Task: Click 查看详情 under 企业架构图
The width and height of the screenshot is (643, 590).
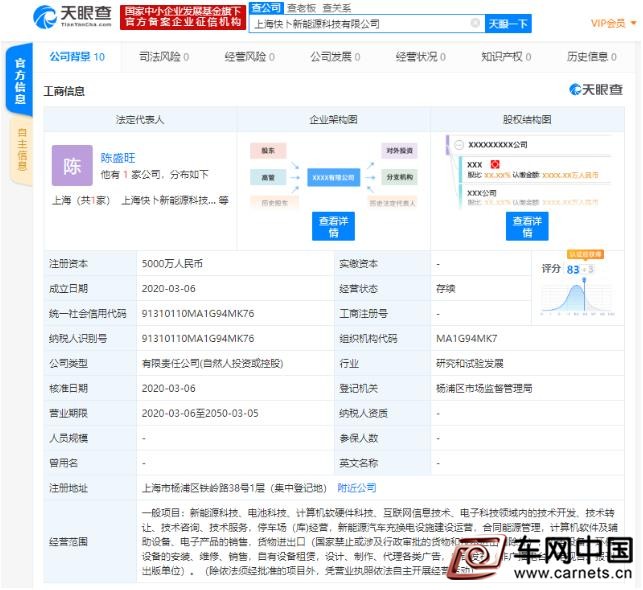Action: point(333,226)
